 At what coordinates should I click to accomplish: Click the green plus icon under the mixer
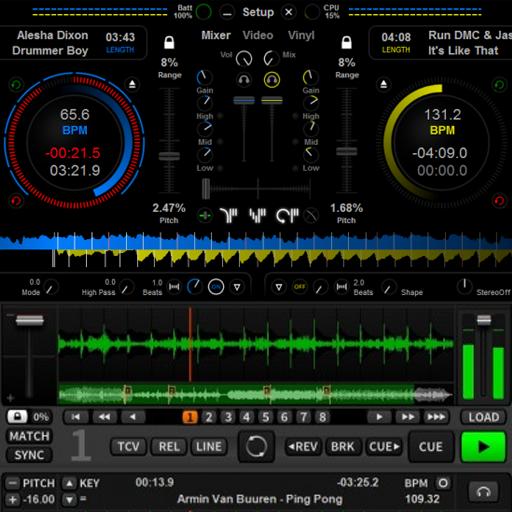(x=205, y=216)
